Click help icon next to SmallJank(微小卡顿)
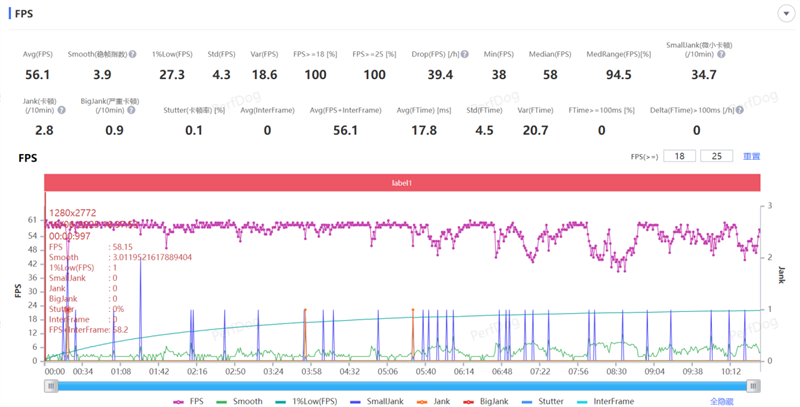 [722, 53]
